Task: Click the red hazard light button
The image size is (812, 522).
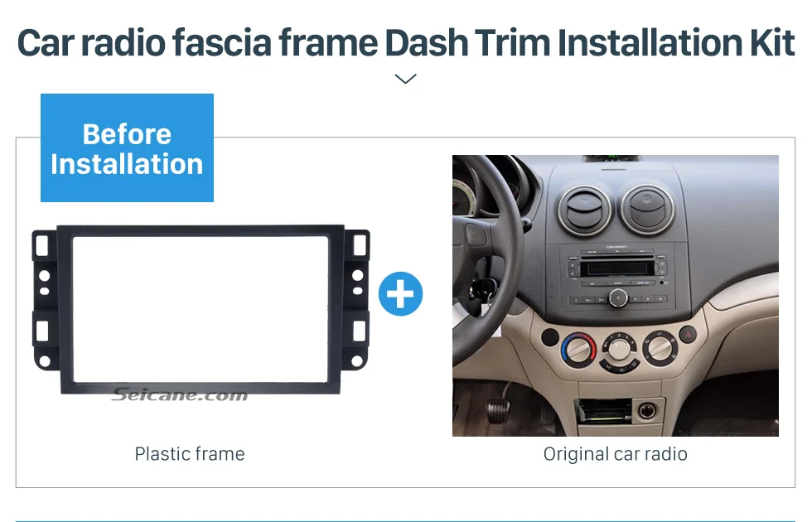Action: [689, 335]
